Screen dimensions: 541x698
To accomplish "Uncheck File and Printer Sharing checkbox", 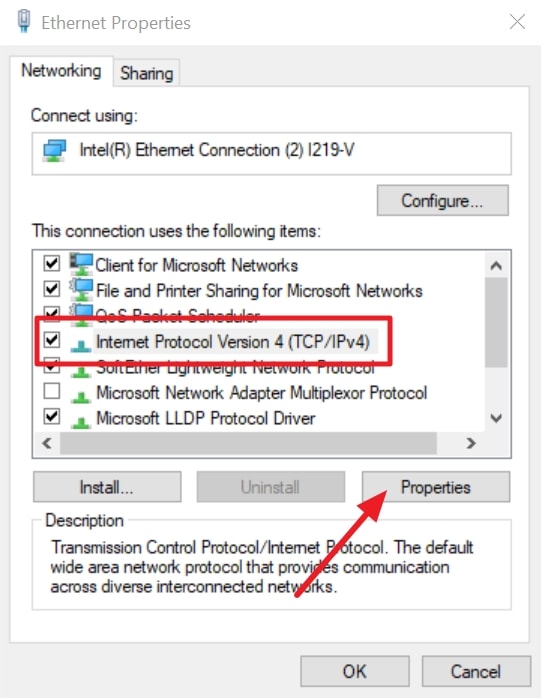I will point(52,288).
